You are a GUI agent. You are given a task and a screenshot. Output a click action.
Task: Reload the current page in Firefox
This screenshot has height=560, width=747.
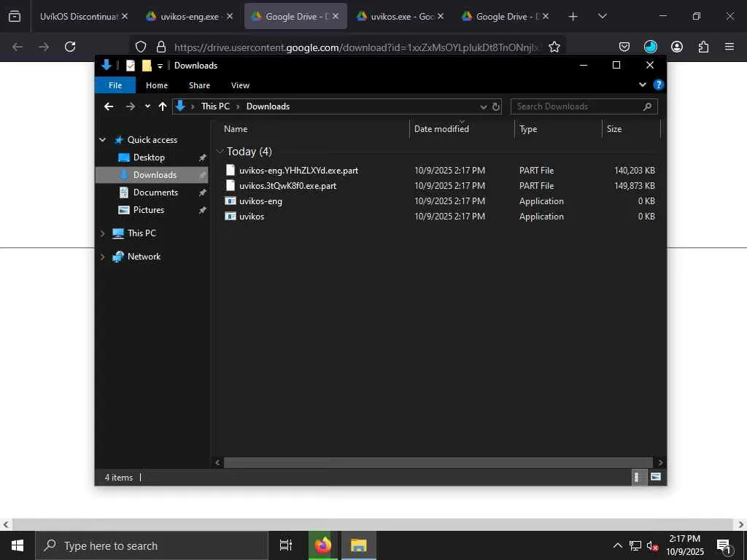pos(70,47)
